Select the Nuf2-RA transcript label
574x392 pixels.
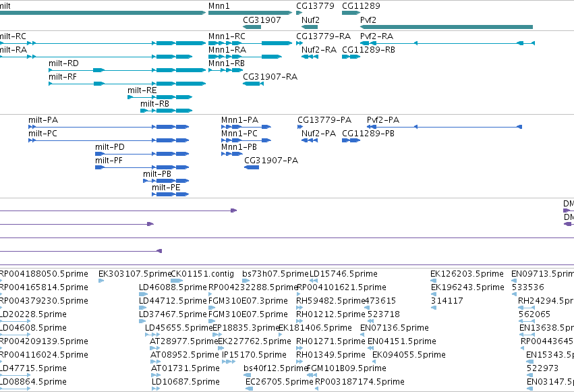point(319,50)
